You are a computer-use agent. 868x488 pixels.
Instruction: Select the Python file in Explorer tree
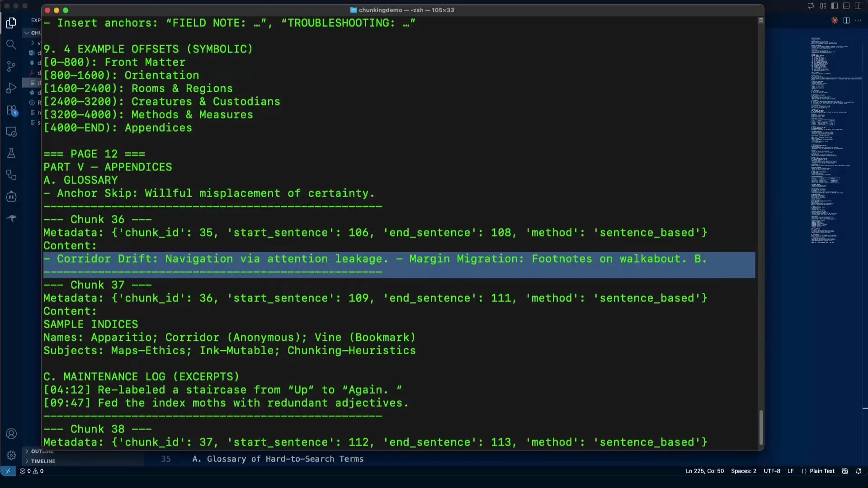coord(35,93)
